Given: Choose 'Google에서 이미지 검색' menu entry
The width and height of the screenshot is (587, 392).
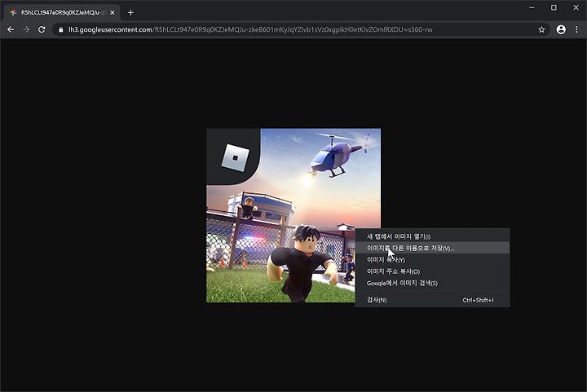Looking at the screenshot, I should [432, 283].
